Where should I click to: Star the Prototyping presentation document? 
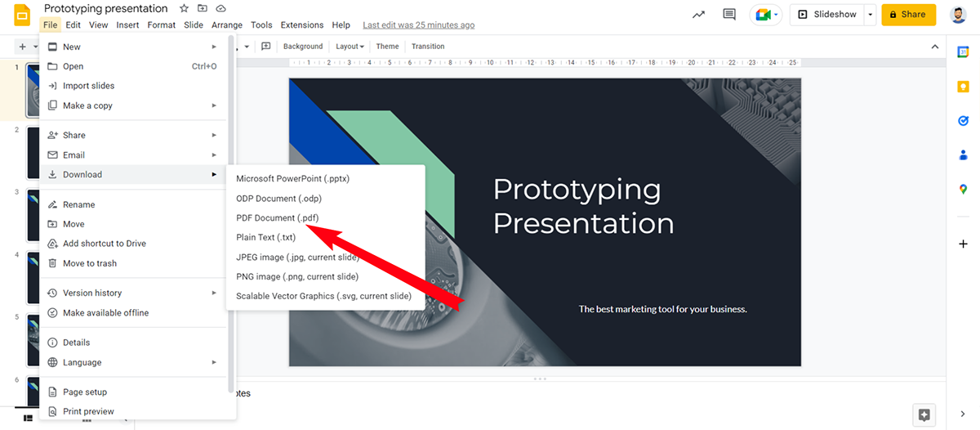[184, 8]
